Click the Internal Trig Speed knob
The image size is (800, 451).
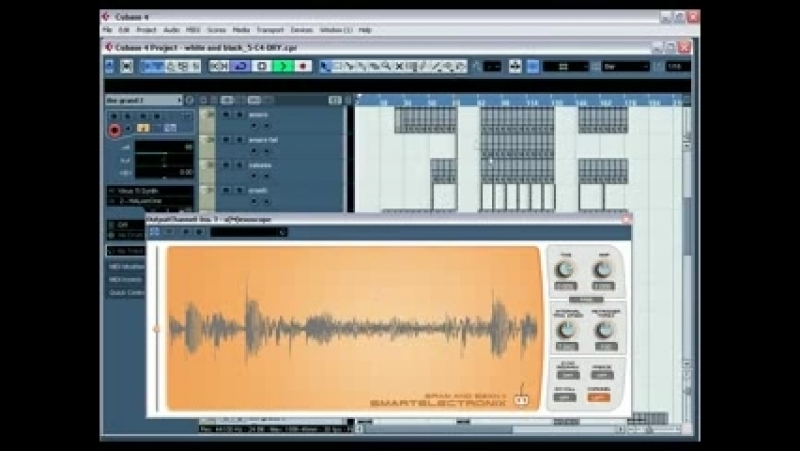point(566,330)
